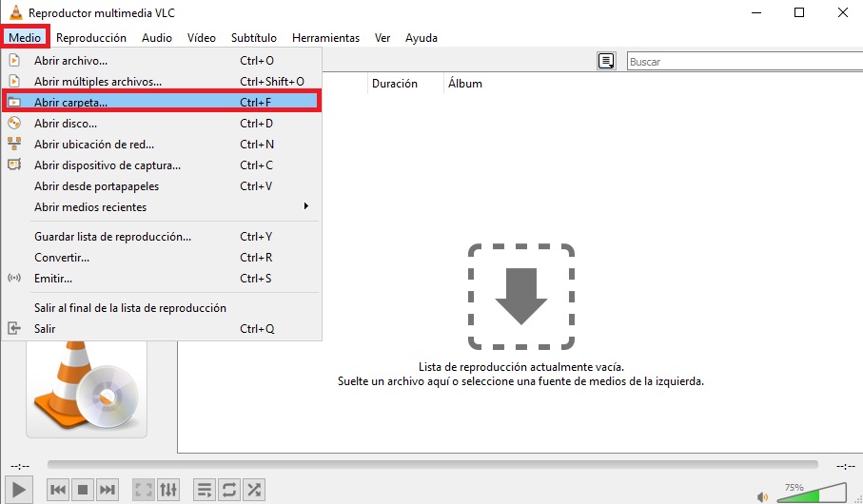The image size is (863, 504).
Task: Select Abrir carpeta... entry
Action: click(x=161, y=103)
